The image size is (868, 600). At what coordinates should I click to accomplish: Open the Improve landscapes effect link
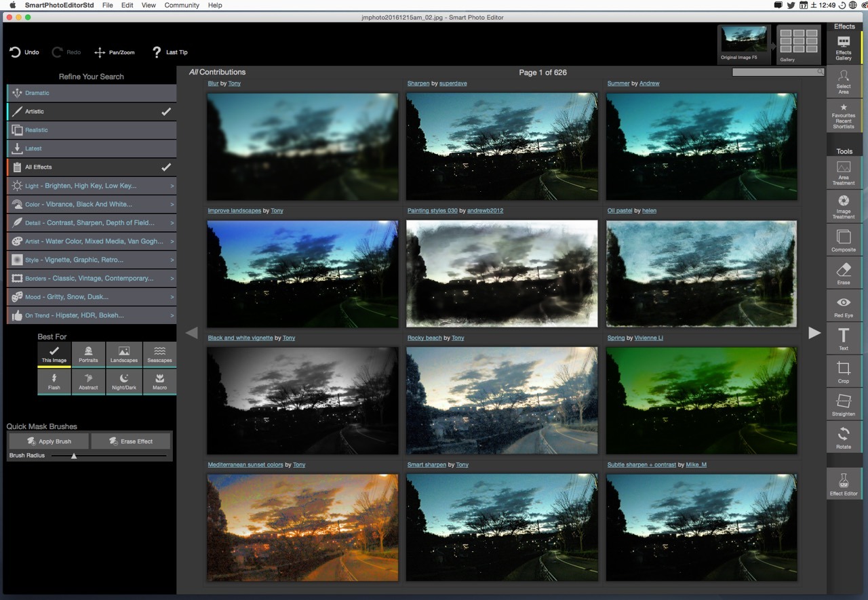(234, 210)
